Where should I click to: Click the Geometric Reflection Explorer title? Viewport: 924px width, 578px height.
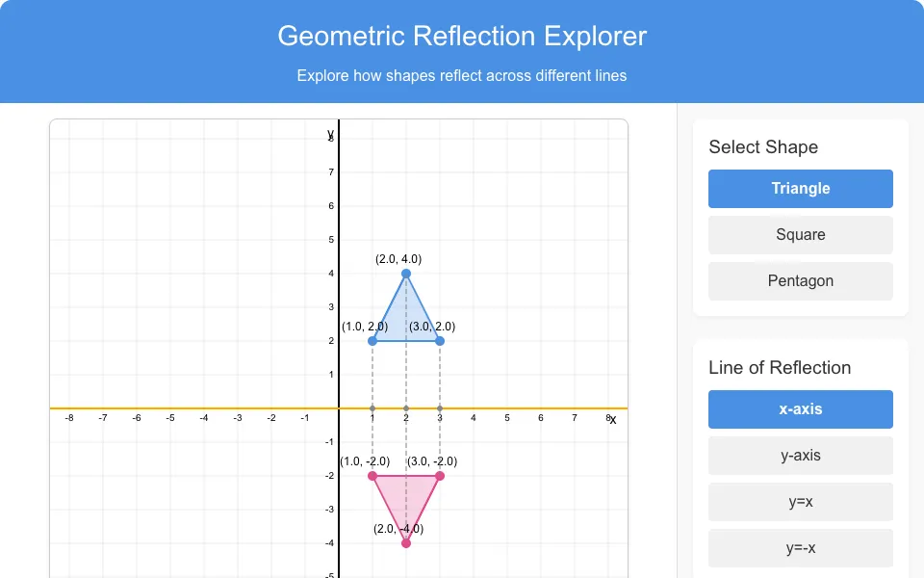pyautogui.click(x=462, y=36)
